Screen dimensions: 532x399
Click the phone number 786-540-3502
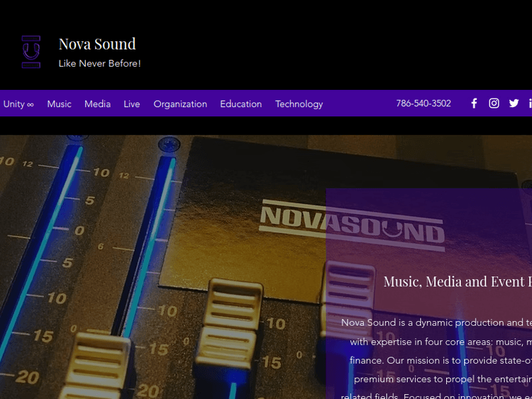click(423, 103)
